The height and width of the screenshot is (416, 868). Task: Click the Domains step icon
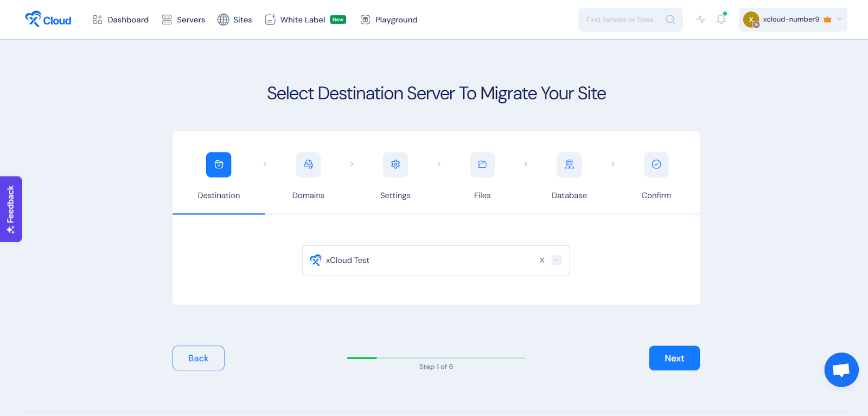click(308, 165)
